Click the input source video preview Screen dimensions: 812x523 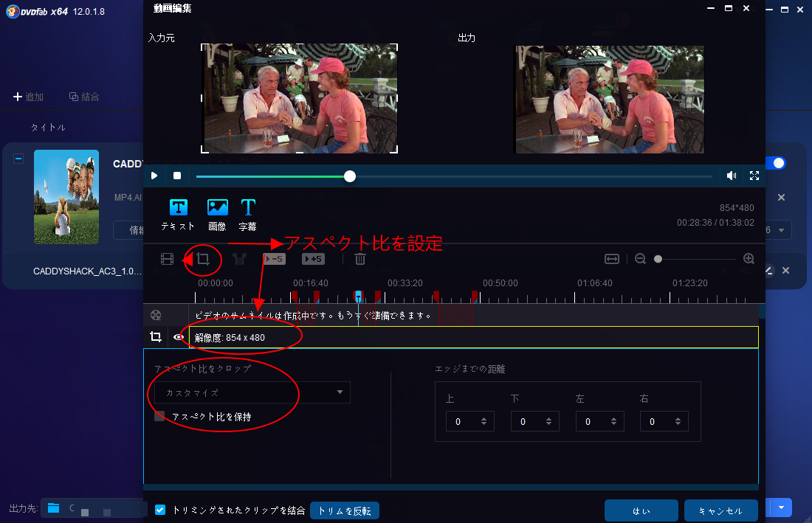(x=299, y=98)
